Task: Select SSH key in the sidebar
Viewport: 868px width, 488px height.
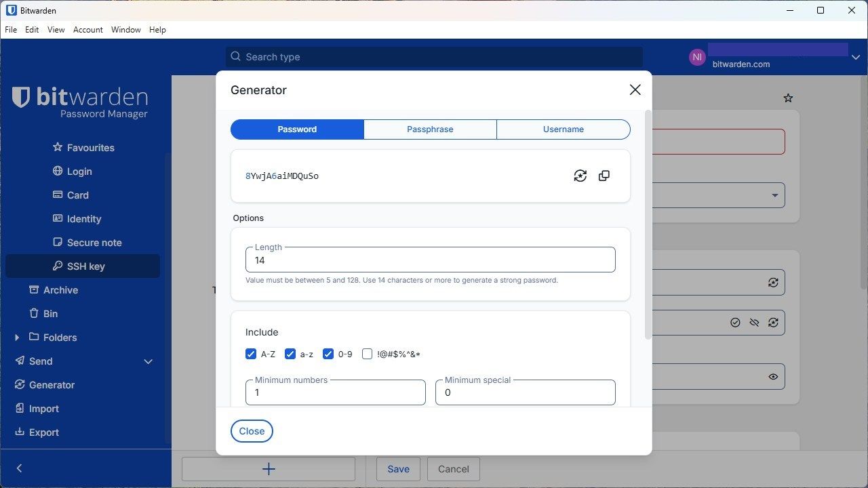Action: tap(83, 266)
